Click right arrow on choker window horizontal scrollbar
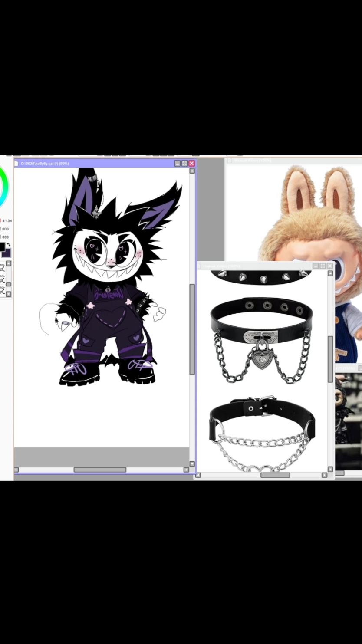Screen dimensions: 362x644 [x=324, y=475]
